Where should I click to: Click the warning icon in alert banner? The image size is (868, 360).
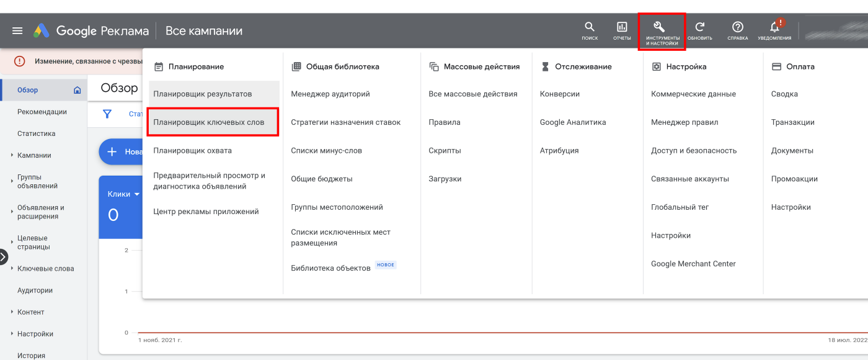pos(20,61)
